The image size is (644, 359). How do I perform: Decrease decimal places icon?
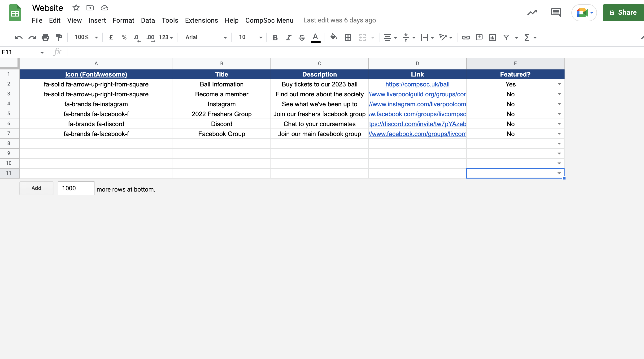click(137, 38)
